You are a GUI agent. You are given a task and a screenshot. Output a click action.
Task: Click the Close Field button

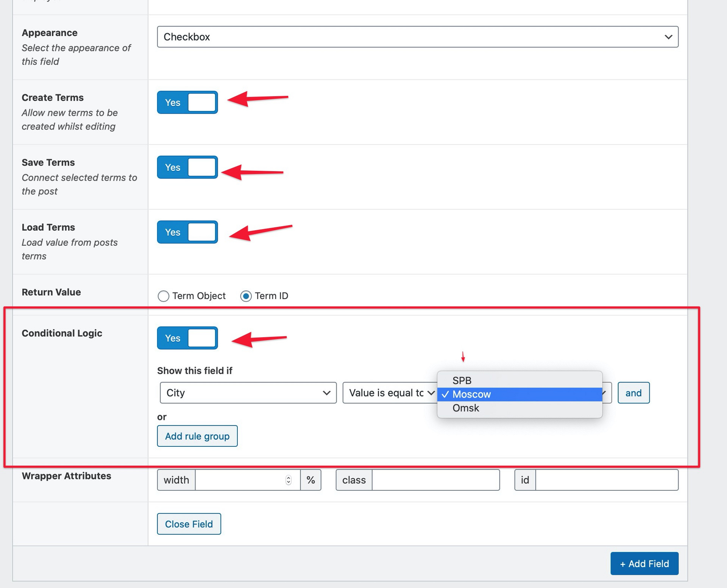click(189, 524)
